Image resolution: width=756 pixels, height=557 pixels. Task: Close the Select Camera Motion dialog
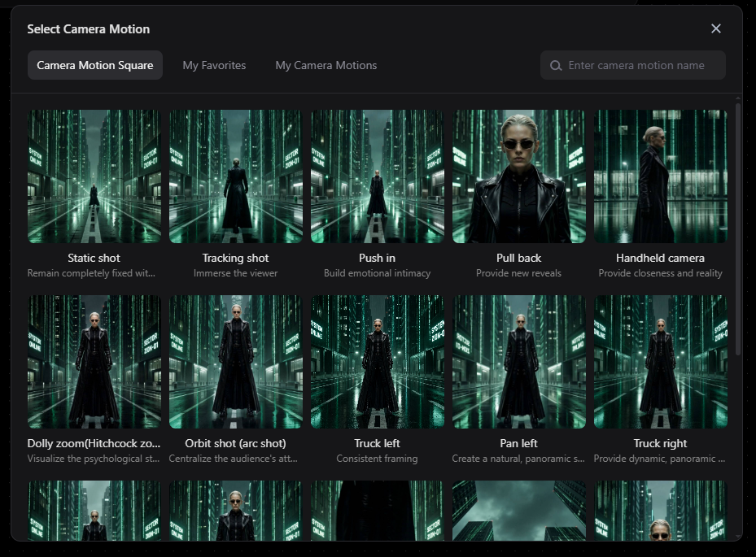(716, 29)
